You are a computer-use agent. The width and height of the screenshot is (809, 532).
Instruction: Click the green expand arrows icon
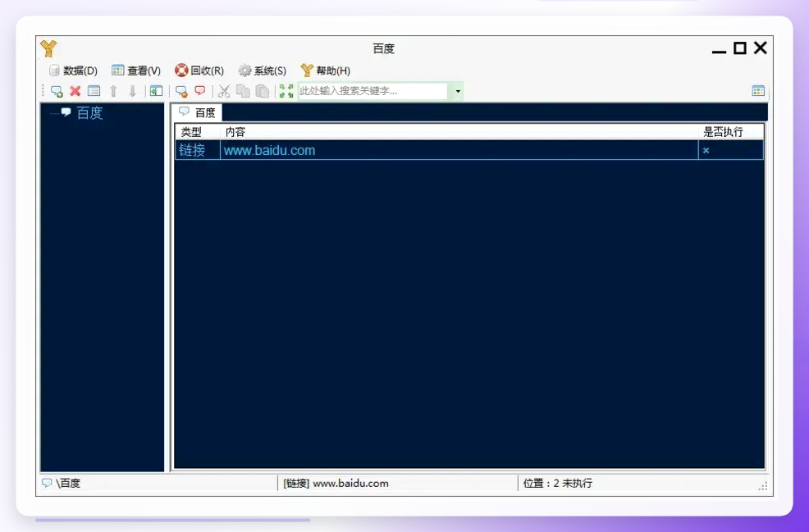point(286,91)
